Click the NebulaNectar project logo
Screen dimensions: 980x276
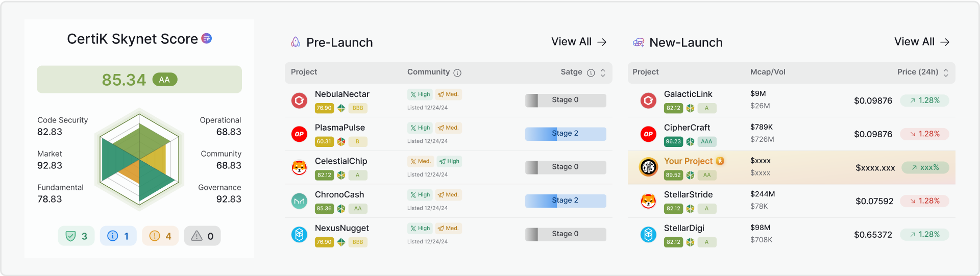tap(299, 101)
